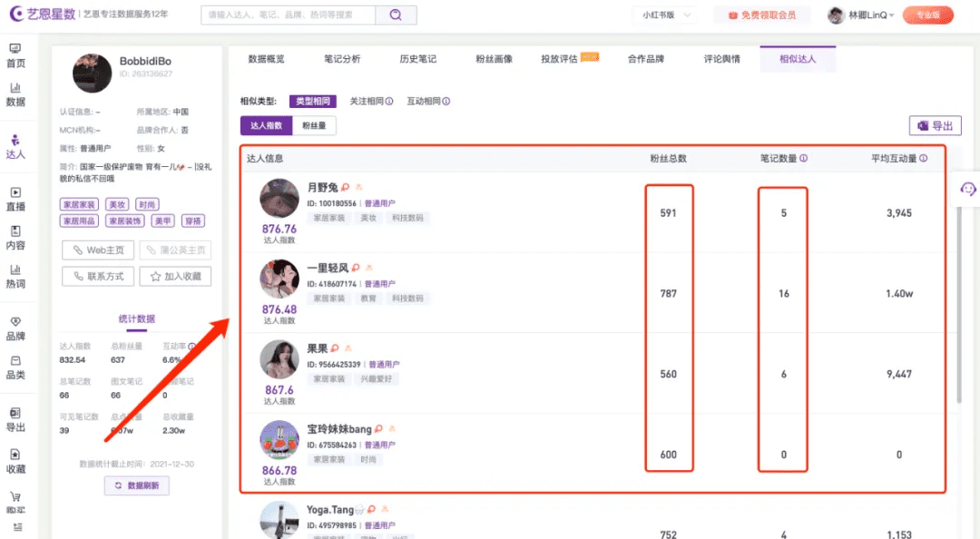Image resolution: width=980 pixels, height=539 pixels.
Task: Click 加入收藏 button
Action: (x=176, y=277)
